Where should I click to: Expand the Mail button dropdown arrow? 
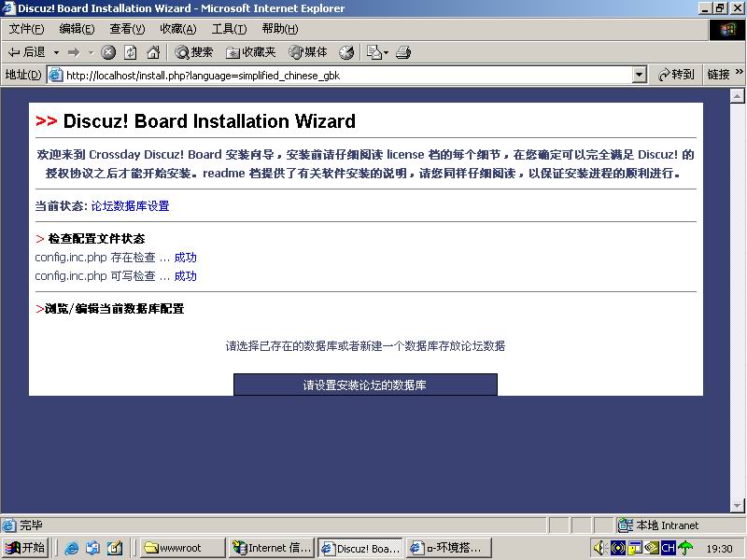coord(386,52)
